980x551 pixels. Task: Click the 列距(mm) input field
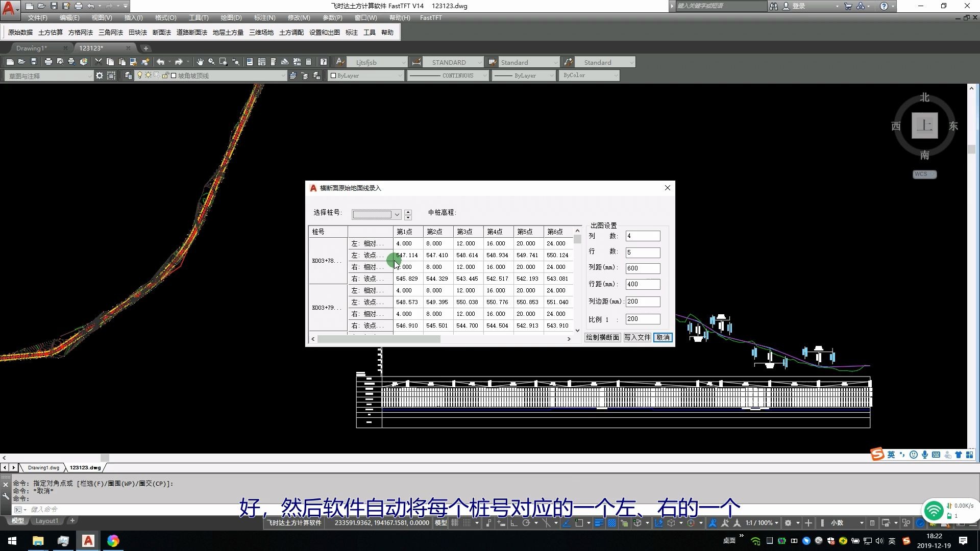643,268
